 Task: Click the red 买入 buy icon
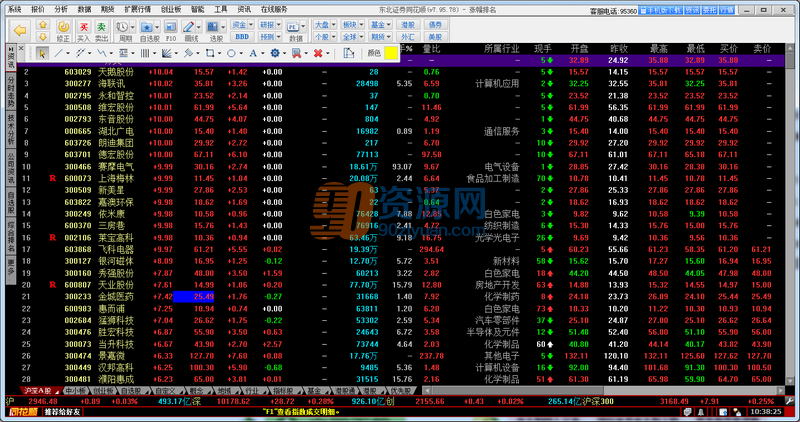click(x=83, y=27)
